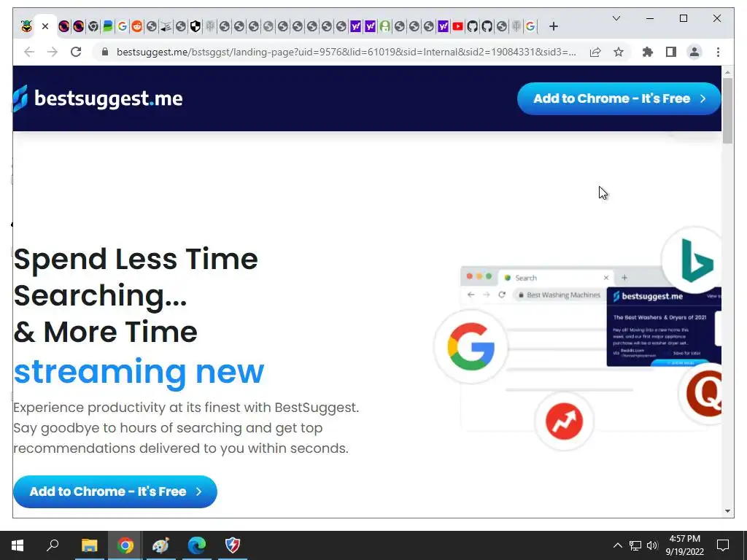This screenshot has width=747, height=560.
Task: Click the blue 'streaming new' text
Action: (x=139, y=372)
